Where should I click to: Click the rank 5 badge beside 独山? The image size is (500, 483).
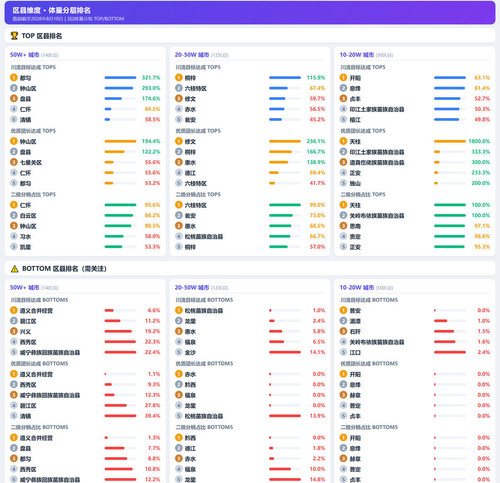point(343,183)
